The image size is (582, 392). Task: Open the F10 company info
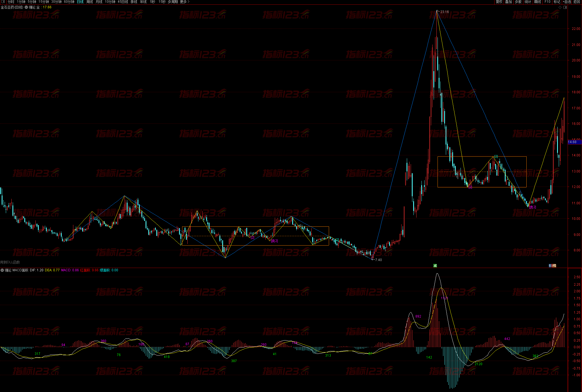[547, 2]
